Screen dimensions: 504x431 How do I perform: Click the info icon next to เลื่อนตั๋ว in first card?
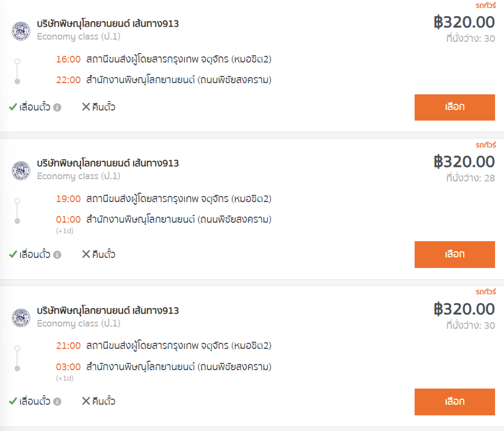click(x=57, y=107)
